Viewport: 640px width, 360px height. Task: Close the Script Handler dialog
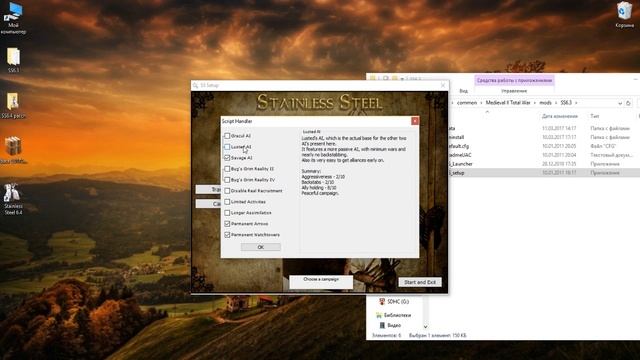[x=415, y=121]
